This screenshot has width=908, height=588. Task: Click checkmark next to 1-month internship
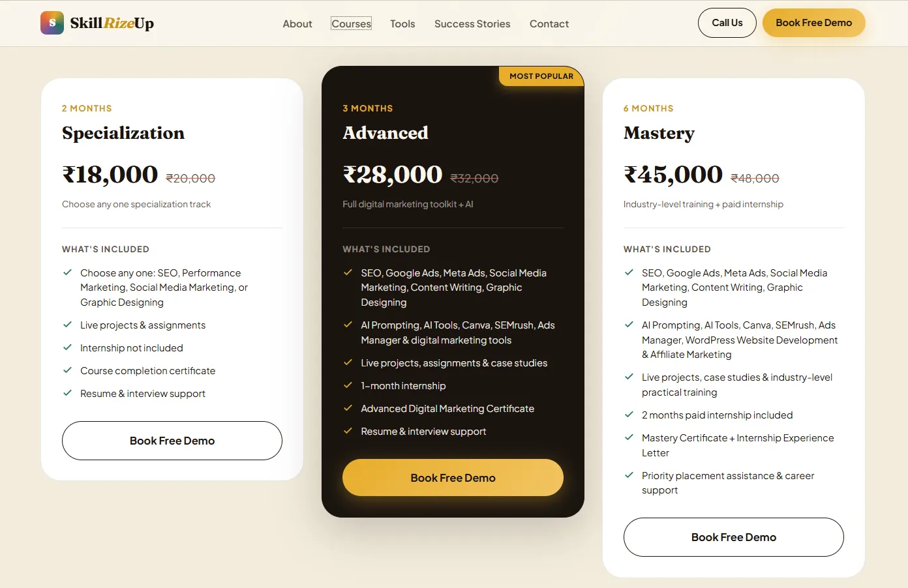[348, 385]
